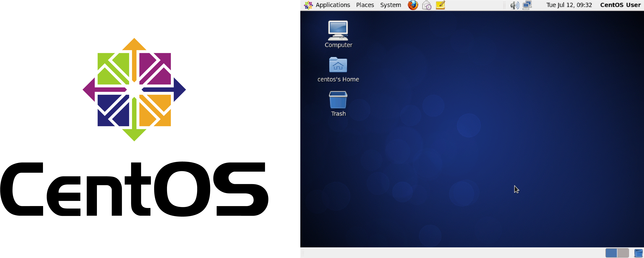Image resolution: width=644 pixels, height=258 pixels.
Task: Open the System menu
Action: tap(390, 5)
